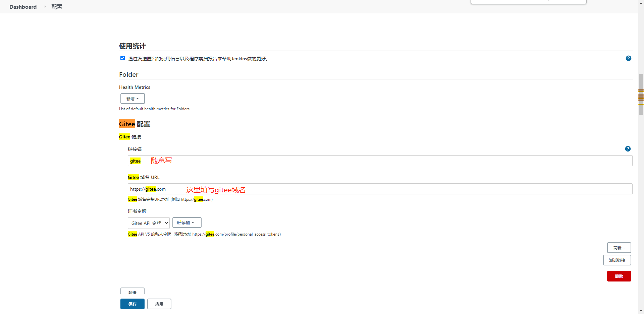Save the configuration with 保存
The width and height of the screenshot is (644, 314).
click(132, 304)
